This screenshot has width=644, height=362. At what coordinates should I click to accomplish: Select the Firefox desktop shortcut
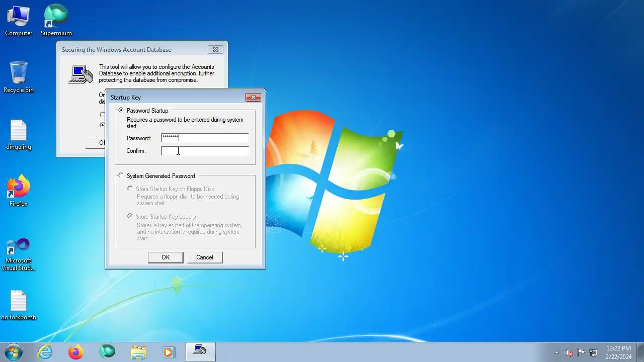tap(19, 191)
